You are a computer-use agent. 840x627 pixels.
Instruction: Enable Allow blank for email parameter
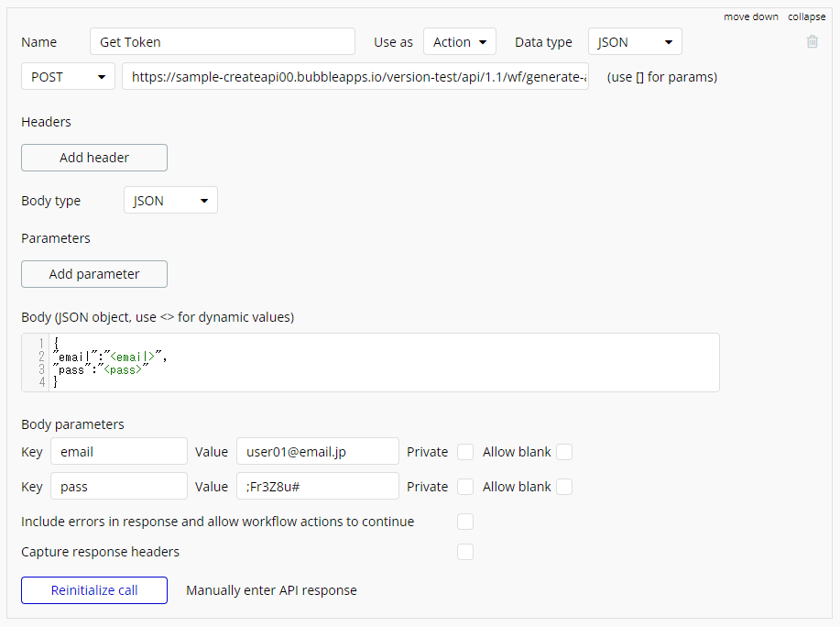564,452
